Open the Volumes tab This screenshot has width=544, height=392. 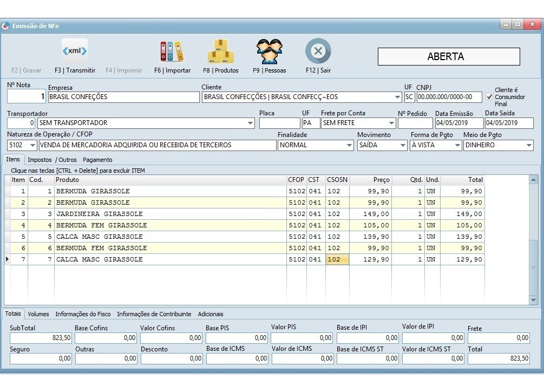(38, 314)
